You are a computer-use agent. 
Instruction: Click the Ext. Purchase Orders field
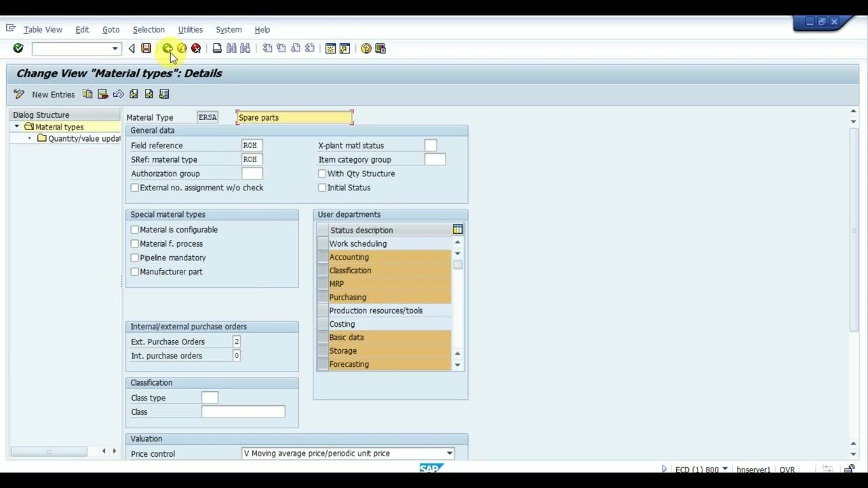tap(236, 342)
